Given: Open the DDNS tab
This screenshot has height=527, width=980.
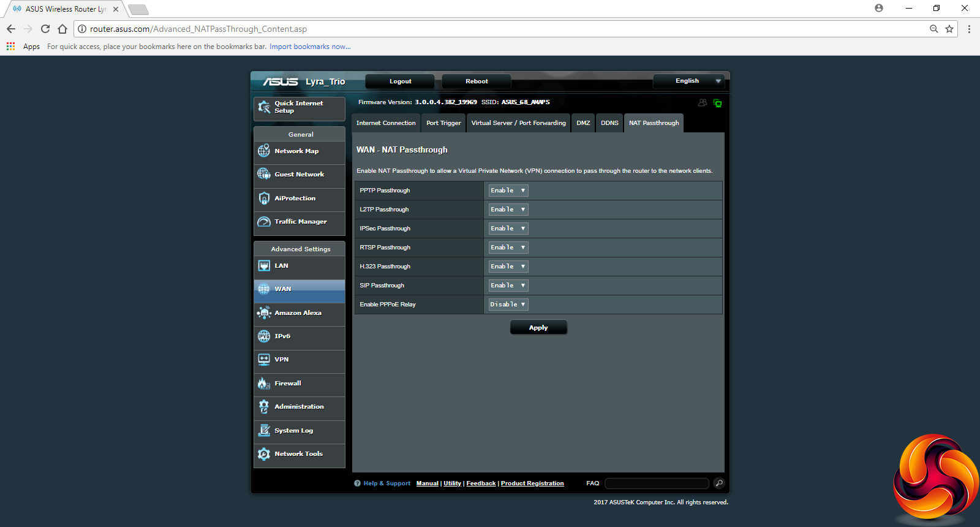Looking at the screenshot, I should (609, 123).
